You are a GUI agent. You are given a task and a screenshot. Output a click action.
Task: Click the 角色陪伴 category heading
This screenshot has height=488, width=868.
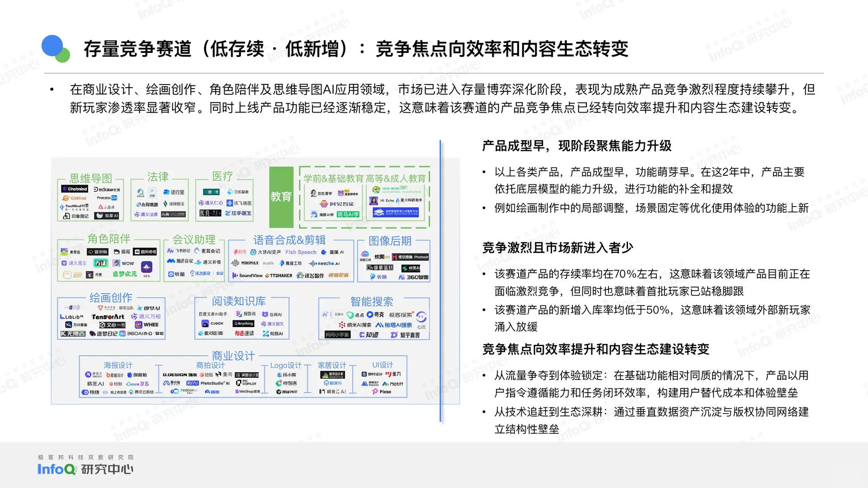108,239
